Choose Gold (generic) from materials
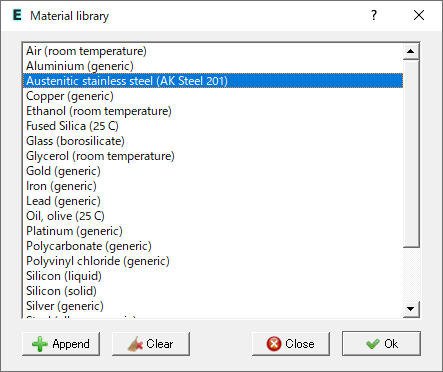Viewport: 443px width, 372px height. point(213,171)
